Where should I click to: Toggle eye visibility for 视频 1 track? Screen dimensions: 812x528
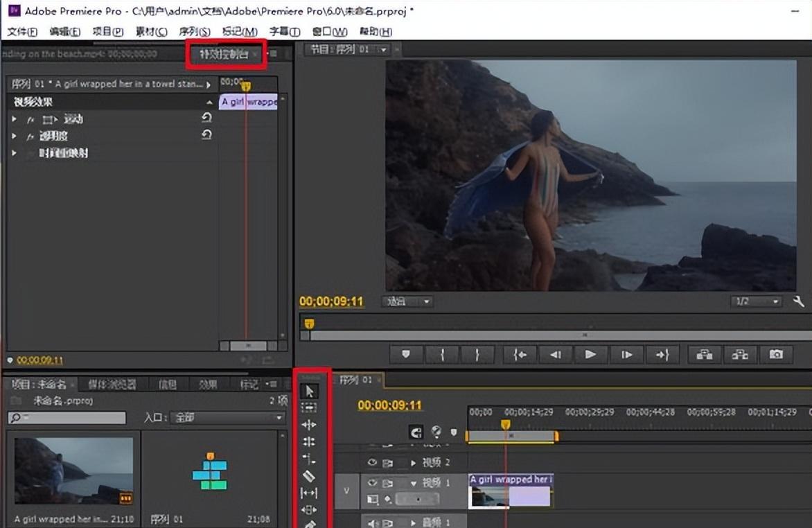click(x=372, y=483)
